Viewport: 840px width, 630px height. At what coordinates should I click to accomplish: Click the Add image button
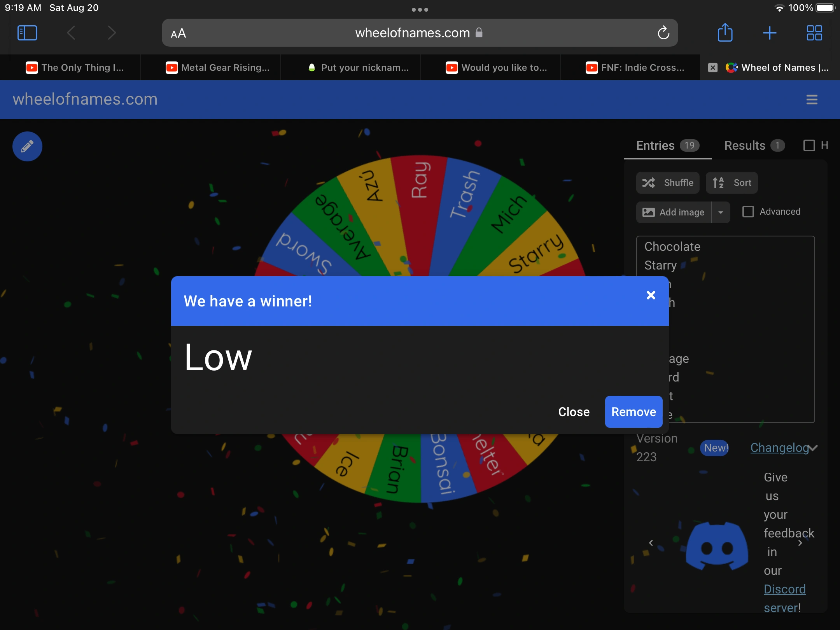(x=673, y=212)
